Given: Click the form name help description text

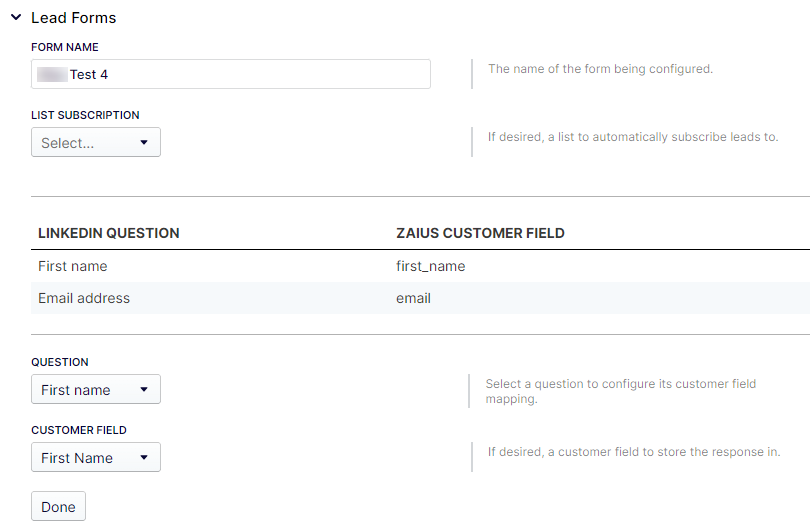Looking at the screenshot, I should click(x=600, y=69).
